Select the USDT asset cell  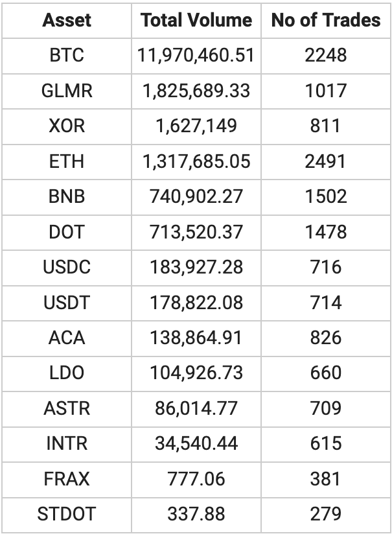pos(67,303)
